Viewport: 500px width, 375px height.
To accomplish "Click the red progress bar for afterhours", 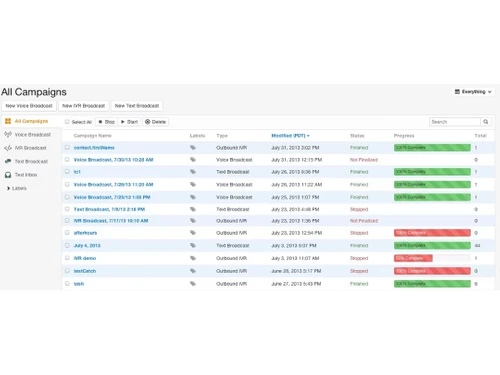I will [x=432, y=233].
